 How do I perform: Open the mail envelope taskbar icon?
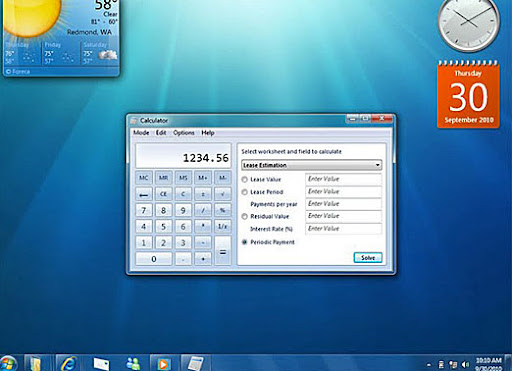[101, 364]
